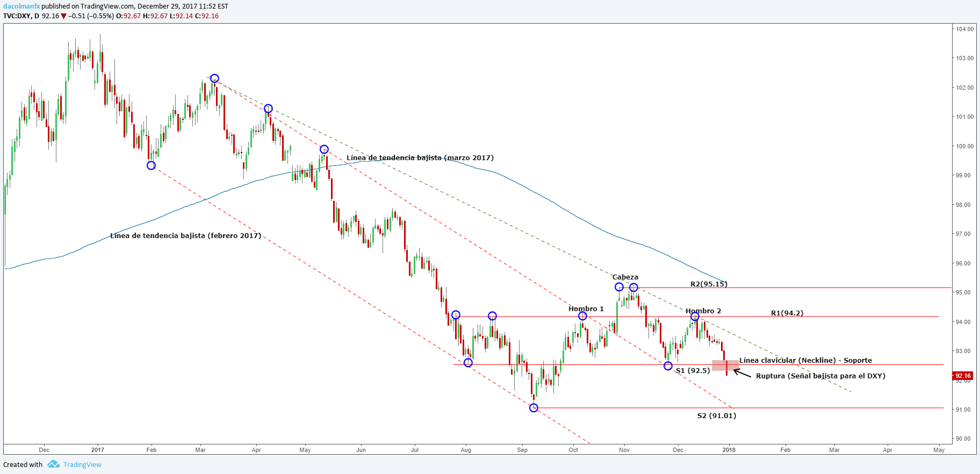Click the pink breakout highlight rectangle
This screenshot has height=474, width=980.
725,365
